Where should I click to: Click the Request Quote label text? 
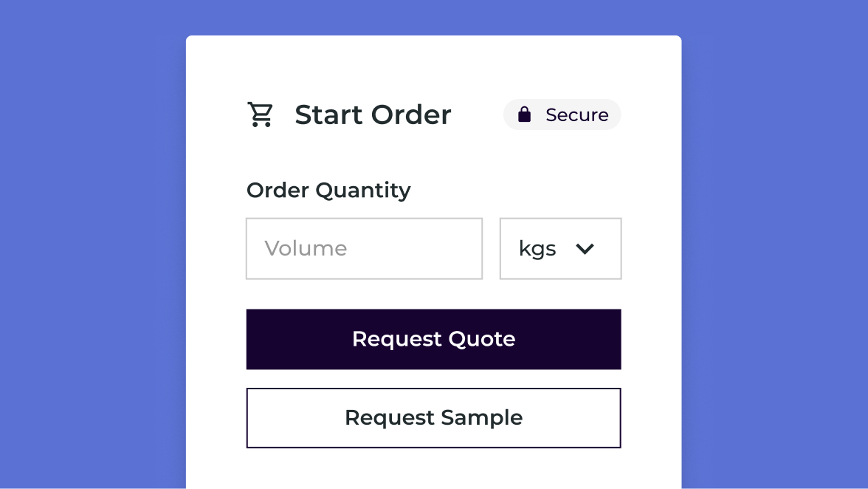coord(433,339)
